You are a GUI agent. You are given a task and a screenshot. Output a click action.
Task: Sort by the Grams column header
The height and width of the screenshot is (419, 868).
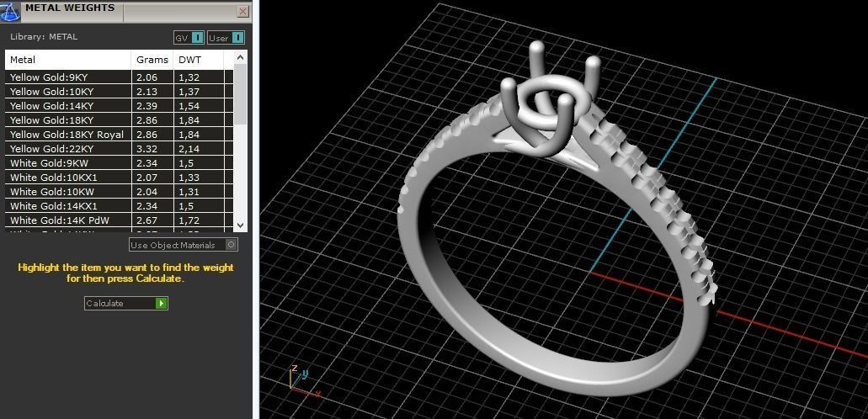click(152, 60)
